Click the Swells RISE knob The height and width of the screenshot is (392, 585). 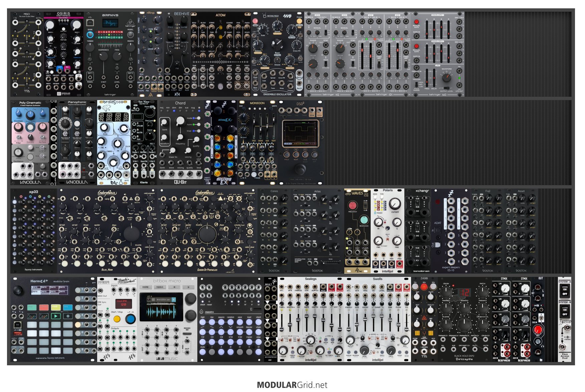(x=365, y=350)
